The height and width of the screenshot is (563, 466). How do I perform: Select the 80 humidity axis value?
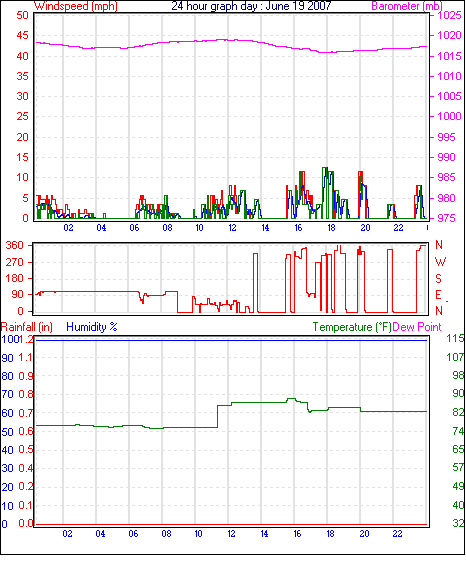click(8, 376)
